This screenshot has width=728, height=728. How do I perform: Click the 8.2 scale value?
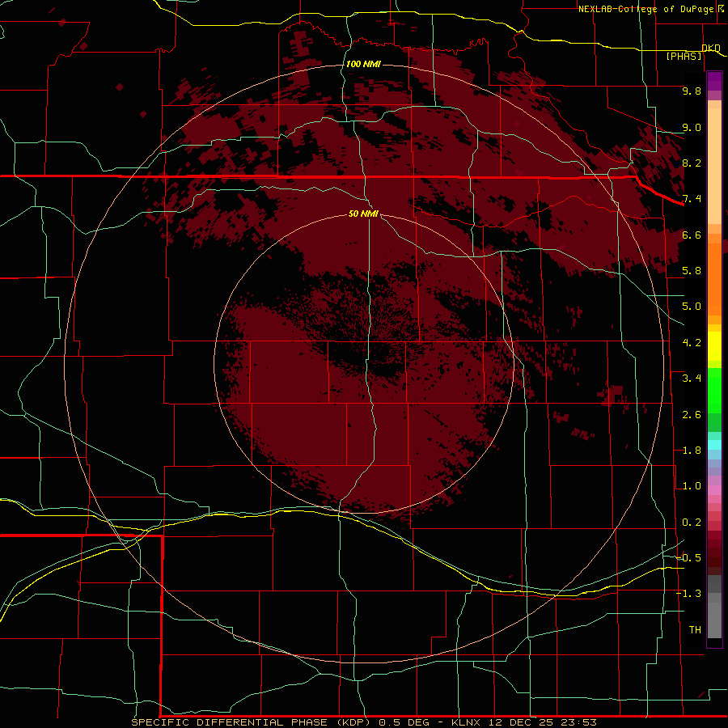point(692,163)
